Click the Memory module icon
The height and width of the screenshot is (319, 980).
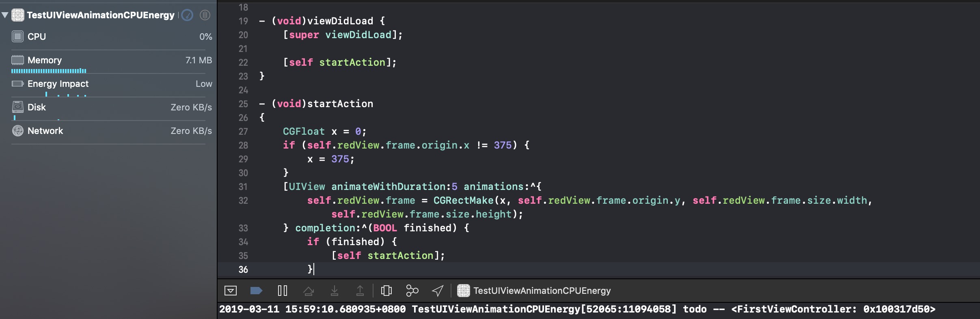tap(17, 60)
